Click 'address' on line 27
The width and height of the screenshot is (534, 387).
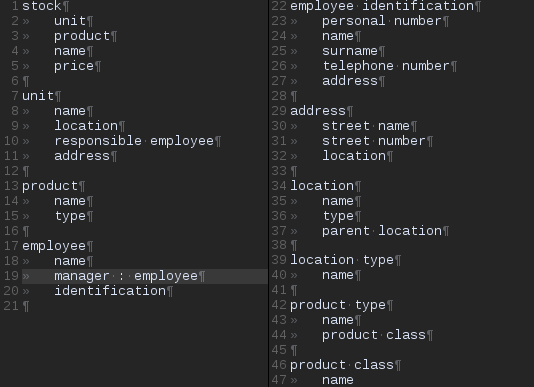tap(350, 81)
